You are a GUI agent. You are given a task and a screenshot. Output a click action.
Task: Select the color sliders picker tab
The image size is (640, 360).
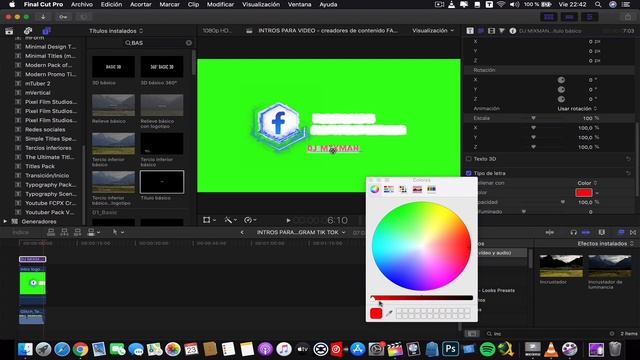click(x=389, y=189)
